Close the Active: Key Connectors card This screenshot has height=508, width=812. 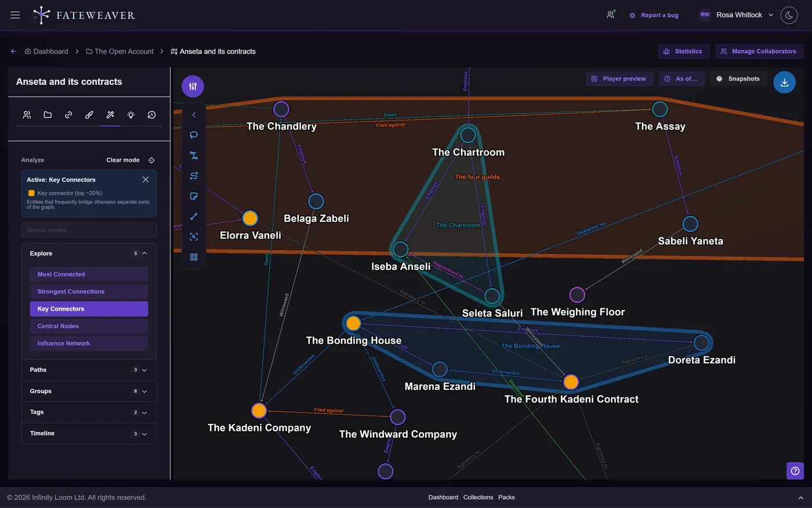pyautogui.click(x=146, y=179)
